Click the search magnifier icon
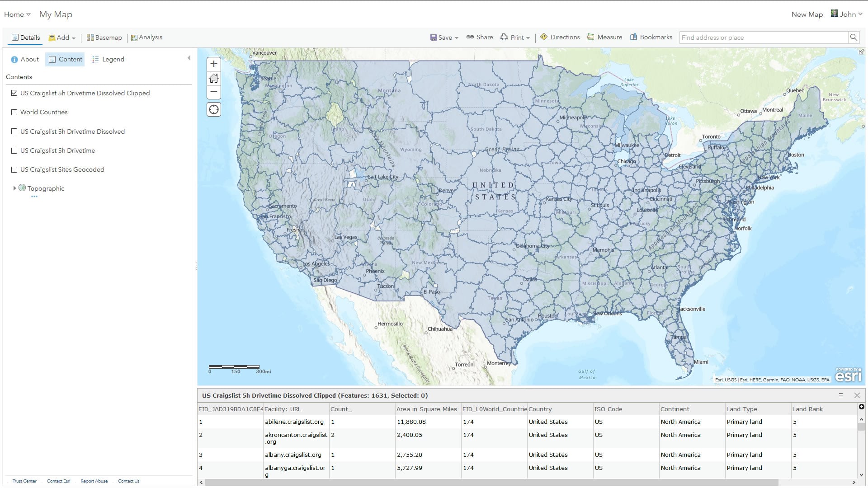The image size is (868, 488). click(x=853, y=38)
